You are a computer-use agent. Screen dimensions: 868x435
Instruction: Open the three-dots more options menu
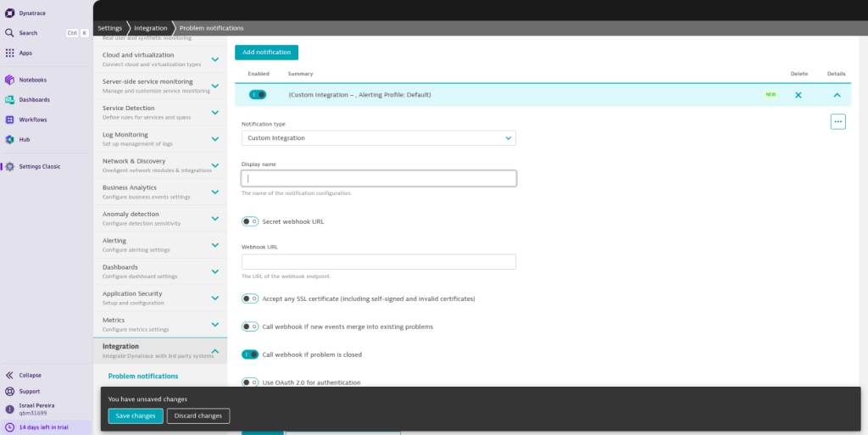[x=837, y=121]
